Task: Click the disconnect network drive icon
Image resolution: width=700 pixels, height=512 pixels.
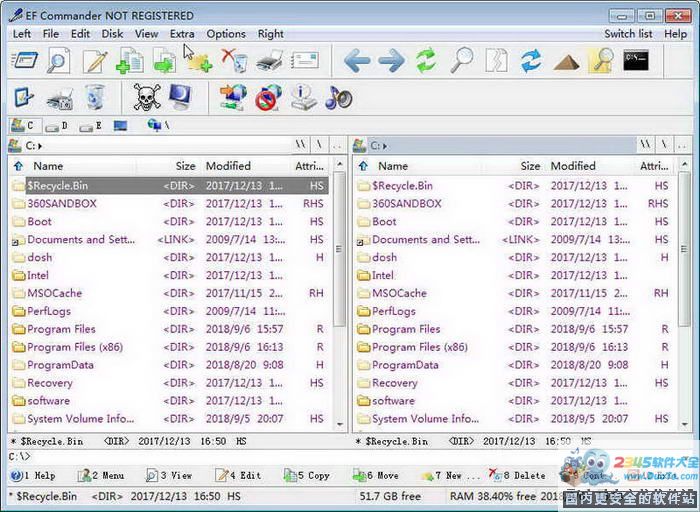Action: (268, 97)
